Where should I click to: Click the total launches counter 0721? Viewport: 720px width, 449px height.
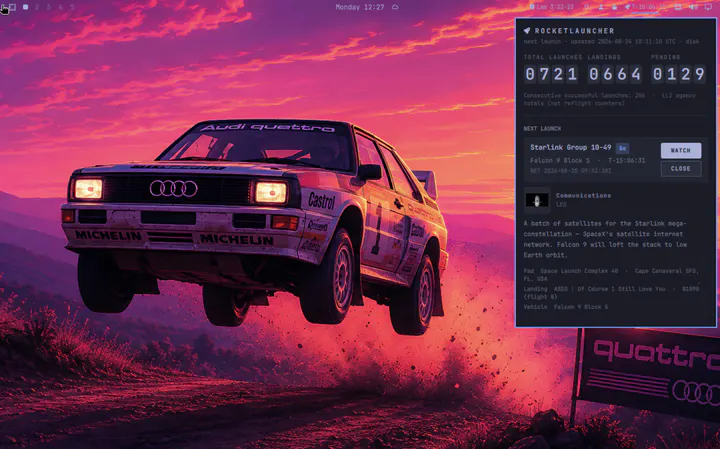pyautogui.click(x=551, y=74)
